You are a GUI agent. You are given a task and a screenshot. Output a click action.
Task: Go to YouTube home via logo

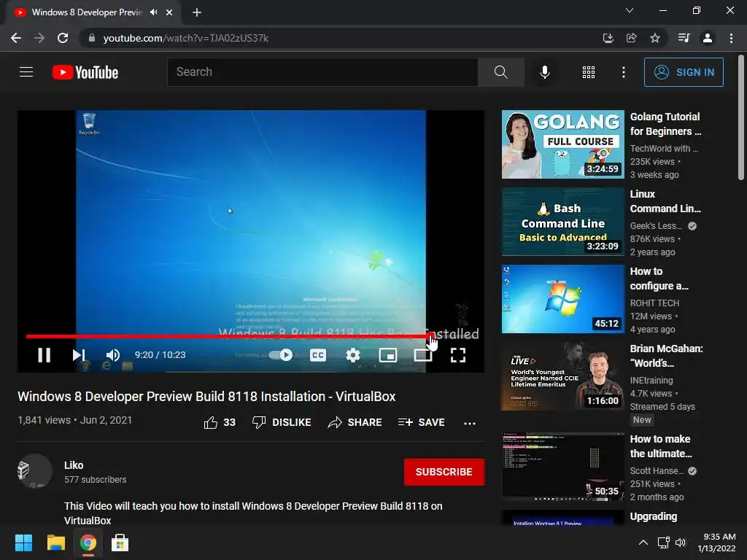[85, 72]
